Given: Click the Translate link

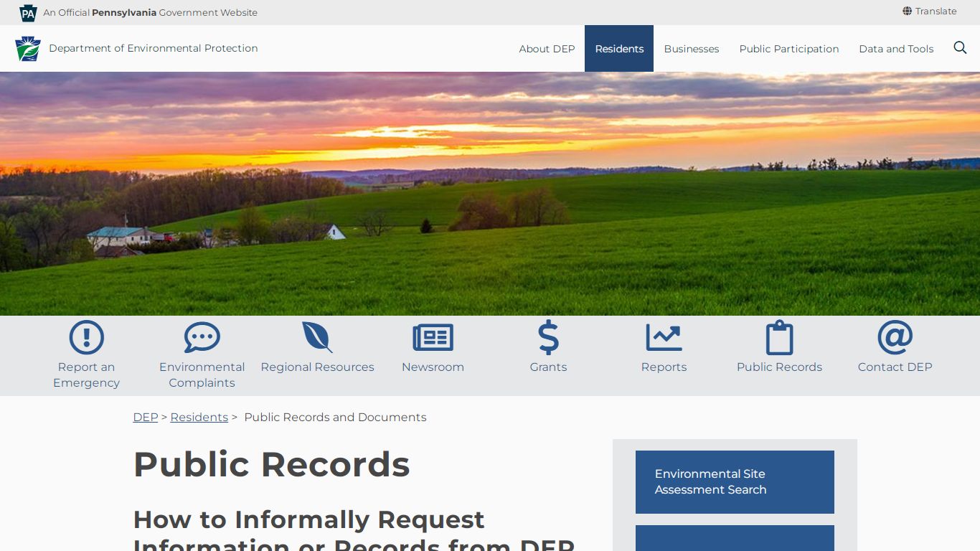Looking at the screenshot, I should [936, 11].
